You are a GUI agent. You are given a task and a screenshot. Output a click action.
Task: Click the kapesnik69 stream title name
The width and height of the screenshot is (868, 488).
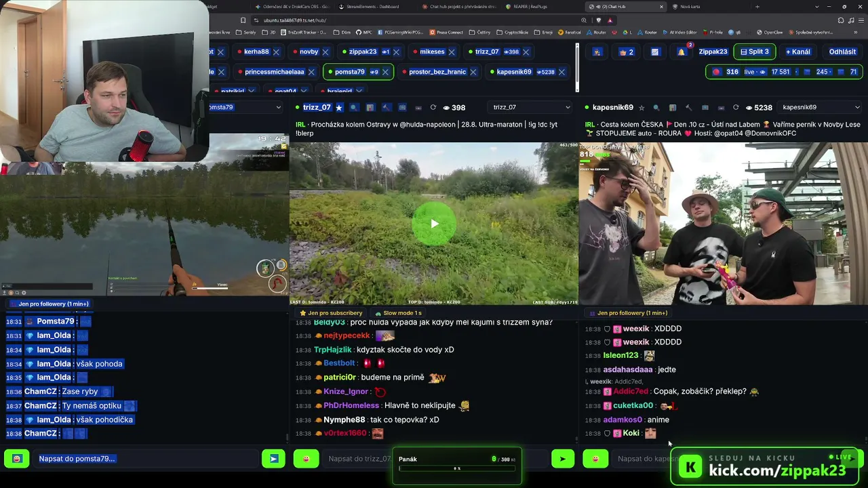click(x=612, y=107)
